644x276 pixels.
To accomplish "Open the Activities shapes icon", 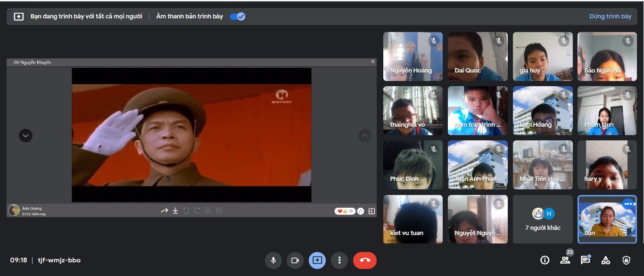I will 606,260.
